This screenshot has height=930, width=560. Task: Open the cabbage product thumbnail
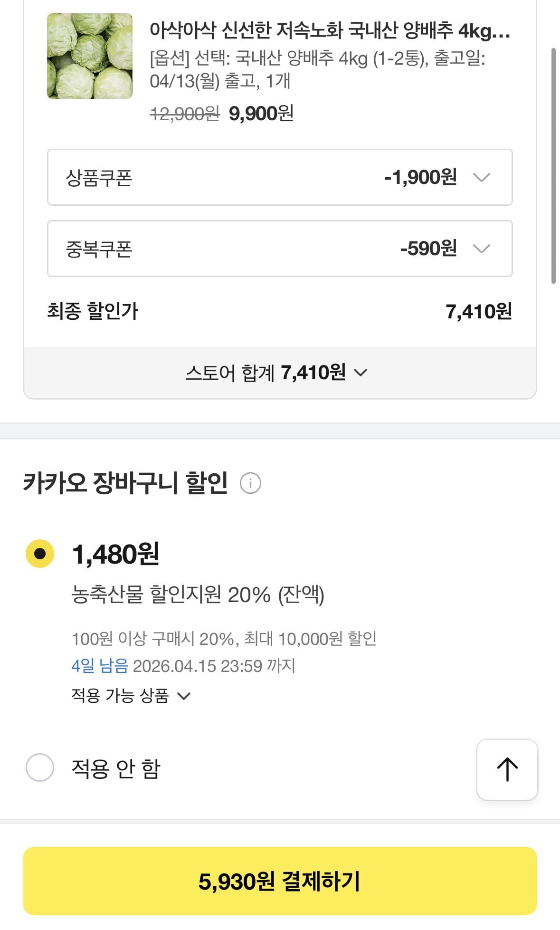pyautogui.click(x=90, y=56)
